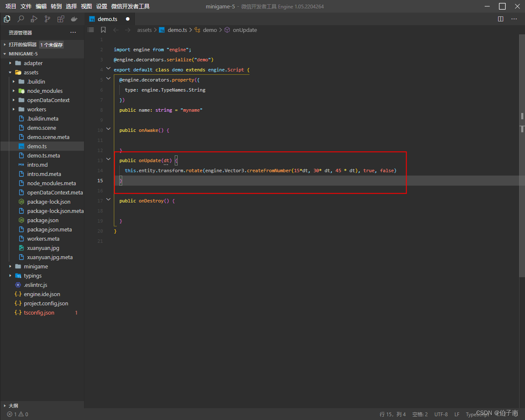This screenshot has height=420, width=525.
Task: Open the 视图 menu
Action: point(87,6)
